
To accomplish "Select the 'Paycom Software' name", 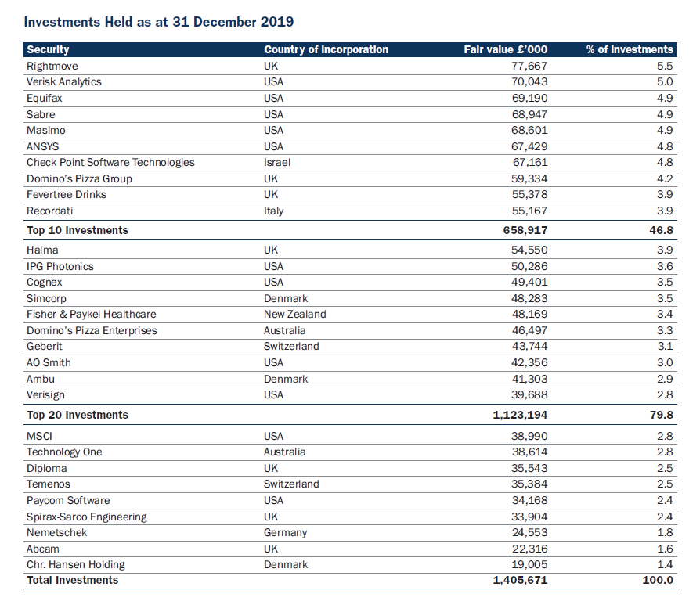I will pos(68,501).
